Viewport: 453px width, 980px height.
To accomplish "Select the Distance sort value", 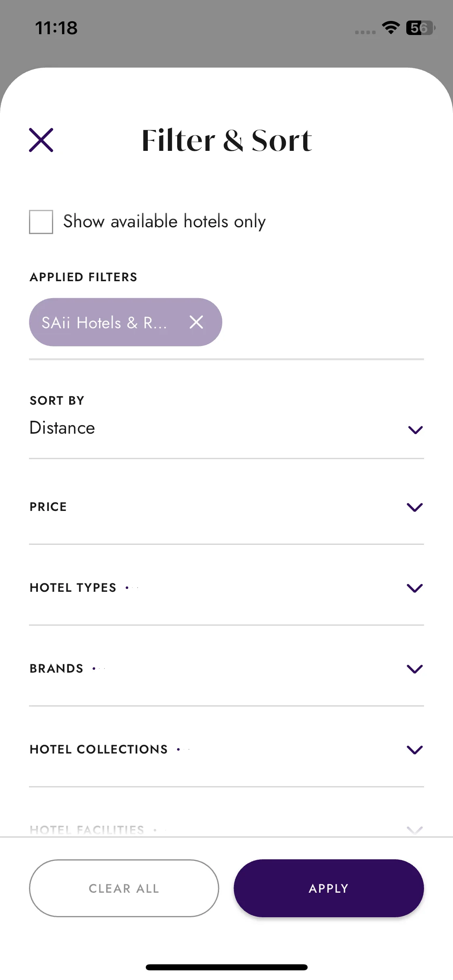I will click(62, 428).
